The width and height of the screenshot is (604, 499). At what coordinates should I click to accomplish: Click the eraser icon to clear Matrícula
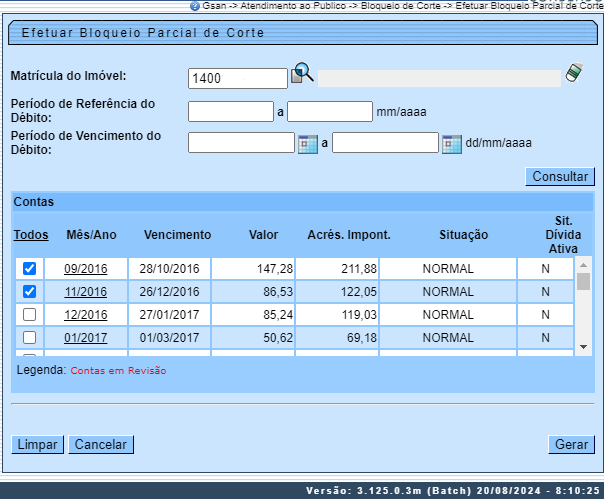pyautogui.click(x=573, y=74)
